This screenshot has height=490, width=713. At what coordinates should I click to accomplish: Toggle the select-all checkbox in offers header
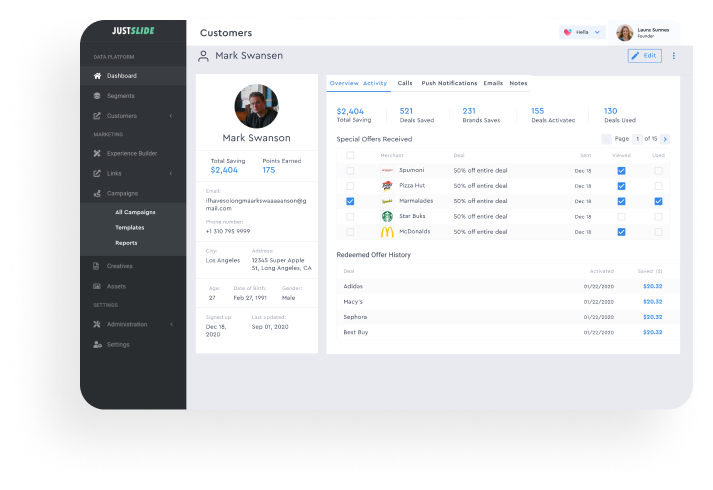[350, 155]
